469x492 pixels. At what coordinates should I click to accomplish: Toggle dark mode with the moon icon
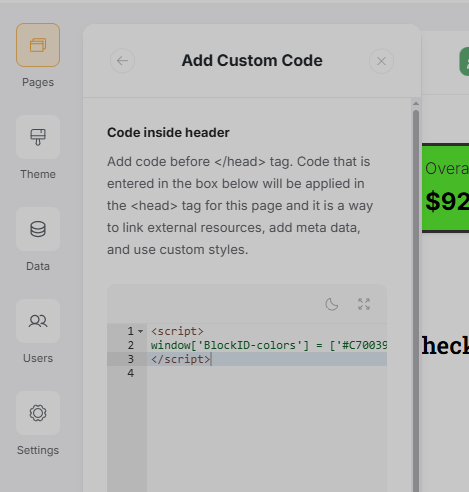[332, 304]
